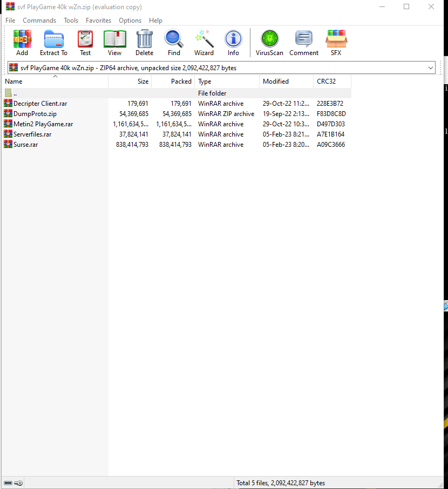Image resolution: width=448 pixels, height=489 pixels.
Task: Open the Help menu
Action: [x=155, y=21]
